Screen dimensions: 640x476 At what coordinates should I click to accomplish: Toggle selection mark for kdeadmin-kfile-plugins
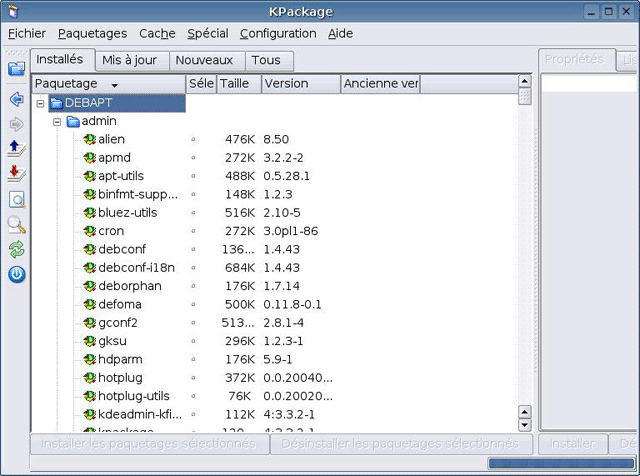[193, 415]
